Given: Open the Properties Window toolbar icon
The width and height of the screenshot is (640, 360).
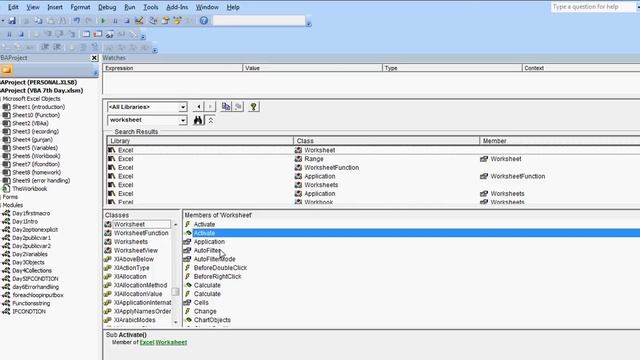Looking at the screenshot, I should 165,20.
